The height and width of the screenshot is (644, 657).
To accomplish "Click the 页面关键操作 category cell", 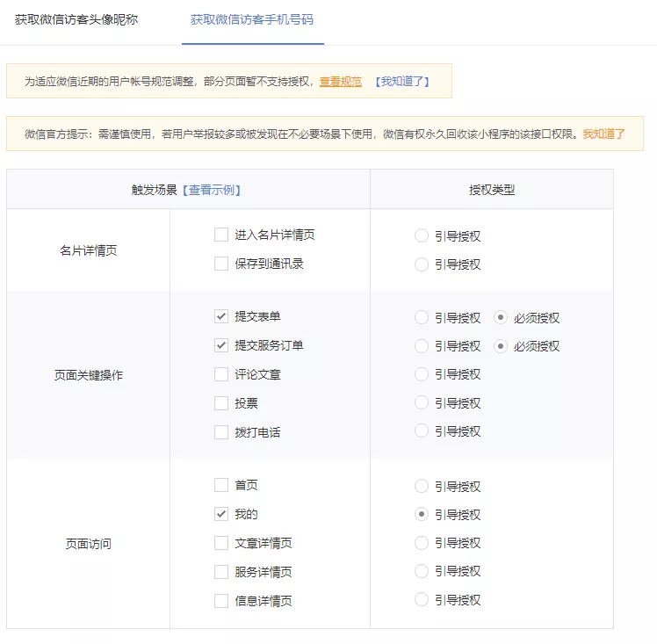I will [89, 375].
